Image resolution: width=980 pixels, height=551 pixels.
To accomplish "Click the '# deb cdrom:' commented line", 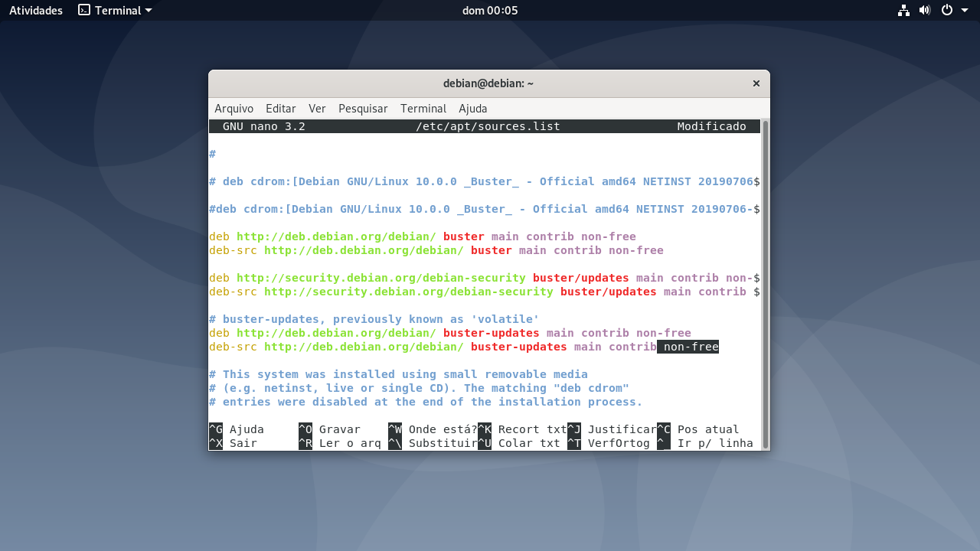I will point(485,181).
